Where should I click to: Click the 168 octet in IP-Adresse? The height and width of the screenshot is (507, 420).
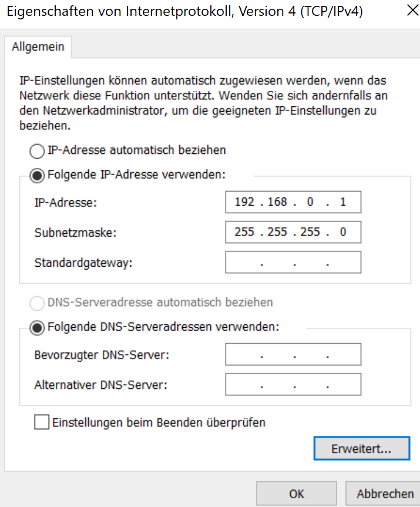[277, 202]
